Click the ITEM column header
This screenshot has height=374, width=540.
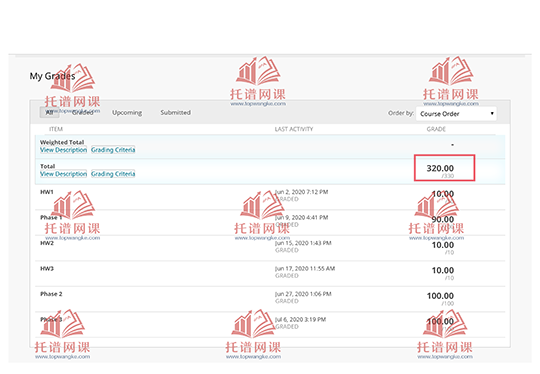(56, 129)
